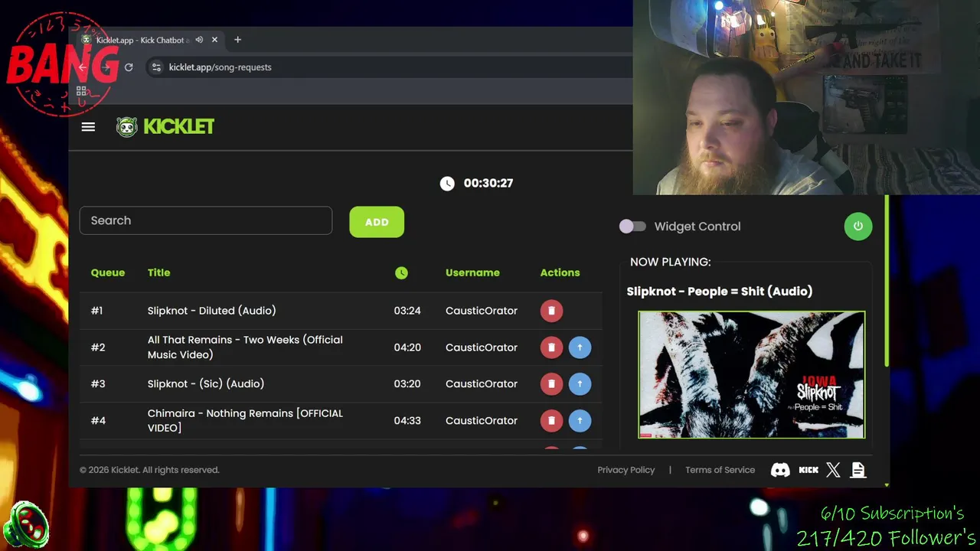
Task: Click the Queue column header
Action: point(108,272)
